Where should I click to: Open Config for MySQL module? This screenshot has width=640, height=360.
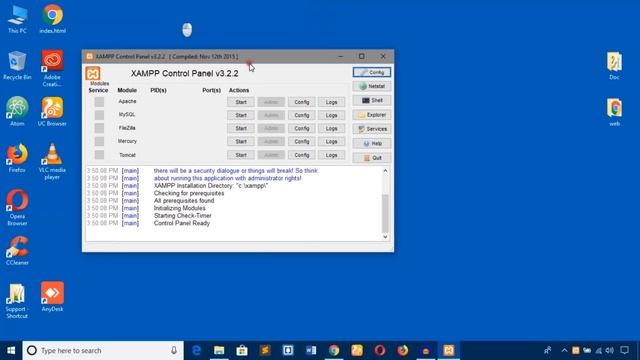coord(302,115)
